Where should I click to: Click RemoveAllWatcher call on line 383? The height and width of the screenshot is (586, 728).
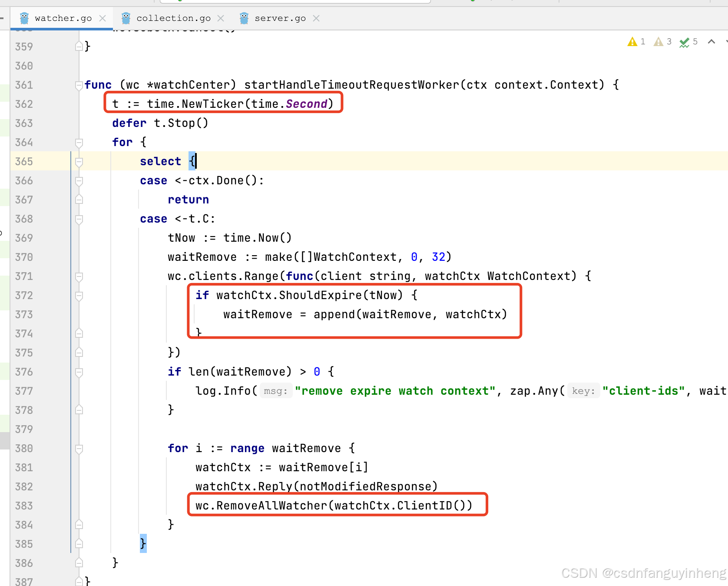[271, 506]
